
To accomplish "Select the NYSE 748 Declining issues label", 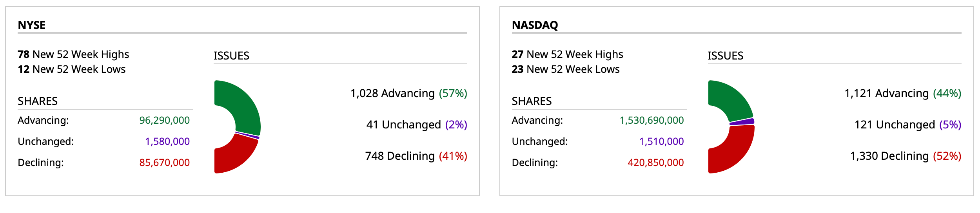I will (x=416, y=156).
